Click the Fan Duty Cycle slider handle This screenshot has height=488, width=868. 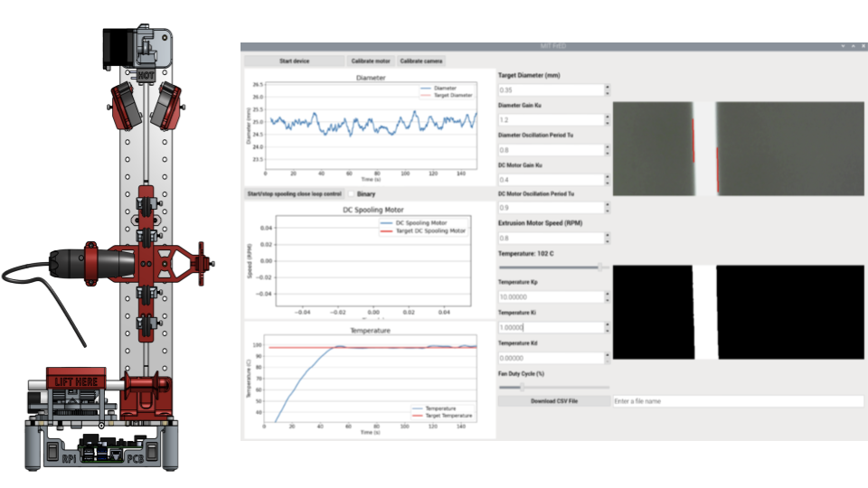coord(522,387)
